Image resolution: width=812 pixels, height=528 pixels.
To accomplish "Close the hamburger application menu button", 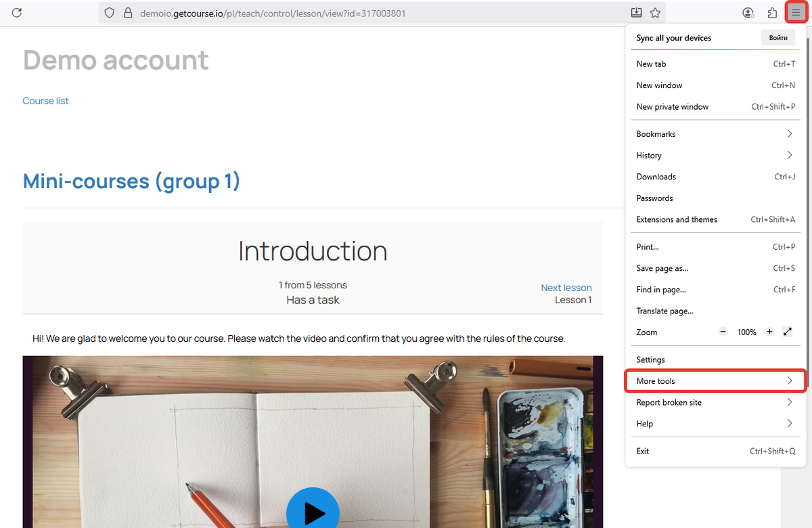I will click(x=796, y=13).
